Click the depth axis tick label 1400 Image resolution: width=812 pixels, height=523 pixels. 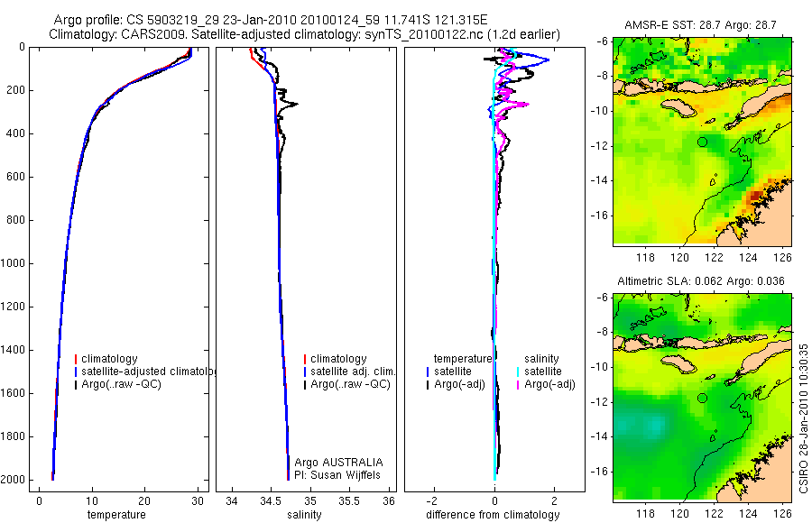pyautogui.click(x=14, y=350)
